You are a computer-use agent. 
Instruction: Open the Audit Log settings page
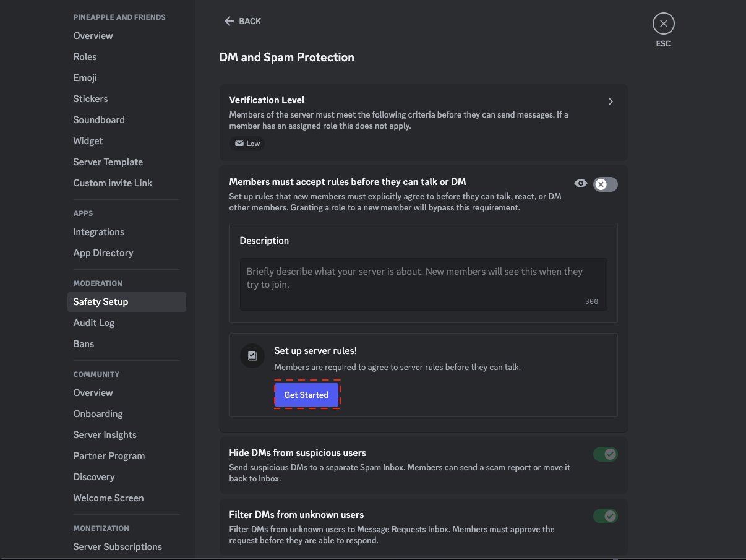point(94,323)
